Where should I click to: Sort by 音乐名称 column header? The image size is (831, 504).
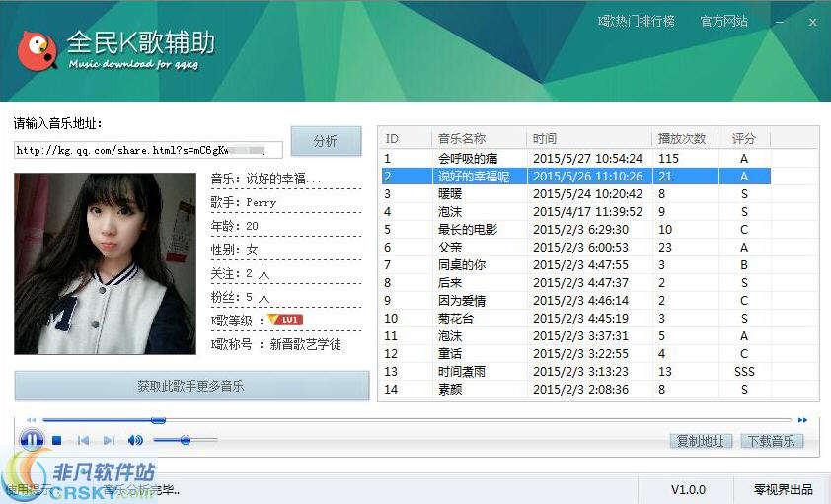(480, 139)
